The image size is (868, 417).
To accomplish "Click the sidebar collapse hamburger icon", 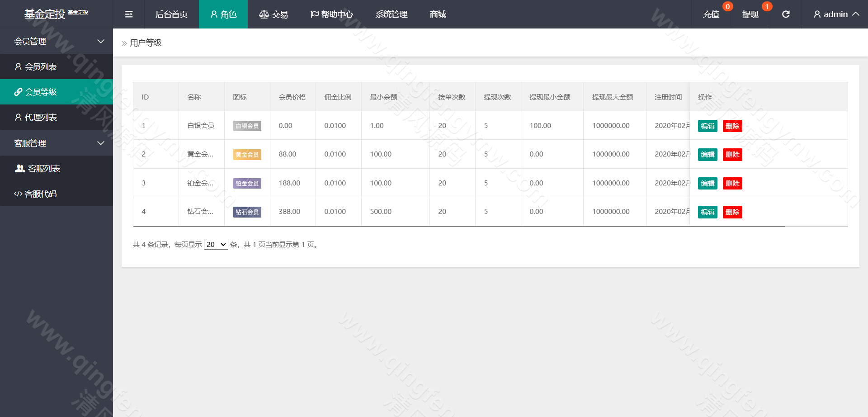I will click(x=128, y=14).
